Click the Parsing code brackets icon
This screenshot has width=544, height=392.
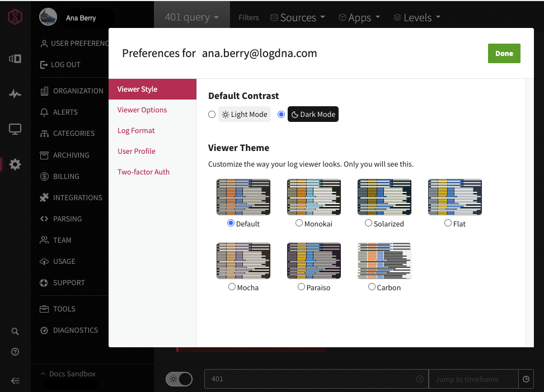(x=44, y=219)
